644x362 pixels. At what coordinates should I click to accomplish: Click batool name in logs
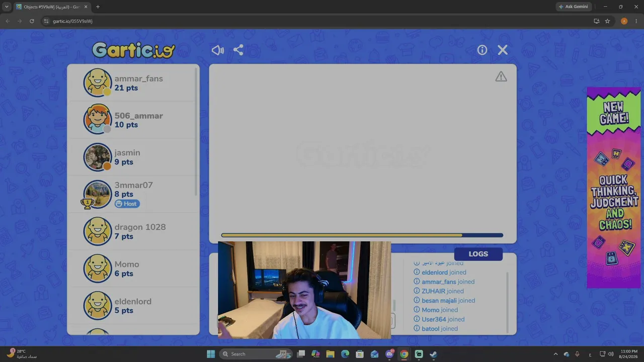point(430,329)
